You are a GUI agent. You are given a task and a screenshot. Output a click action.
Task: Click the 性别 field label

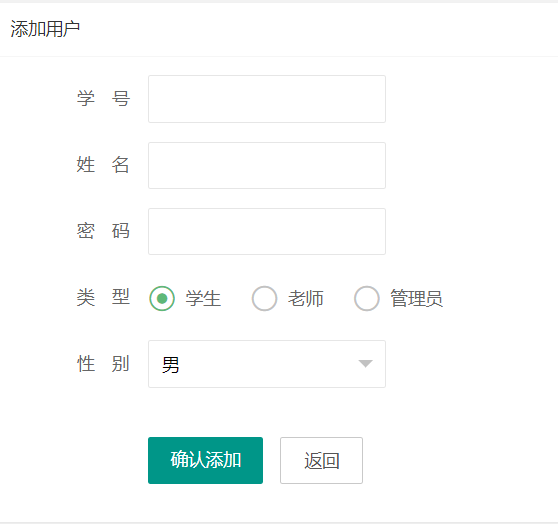click(103, 363)
